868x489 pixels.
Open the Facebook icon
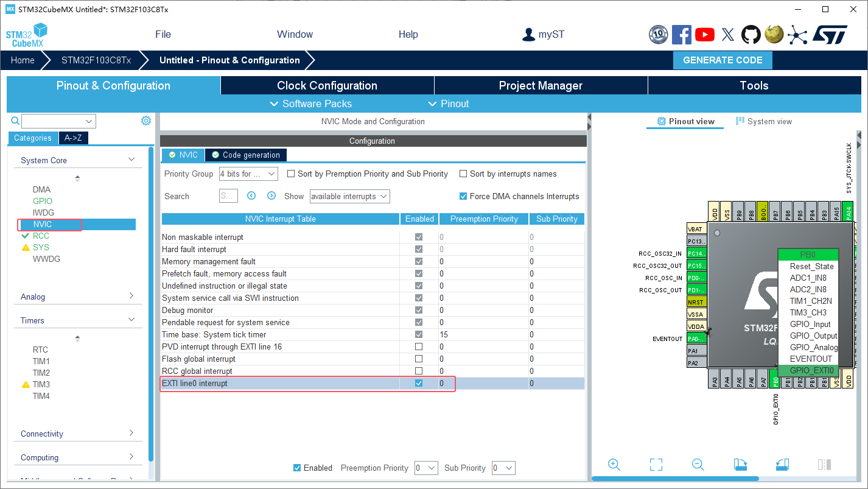click(x=682, y=35)
